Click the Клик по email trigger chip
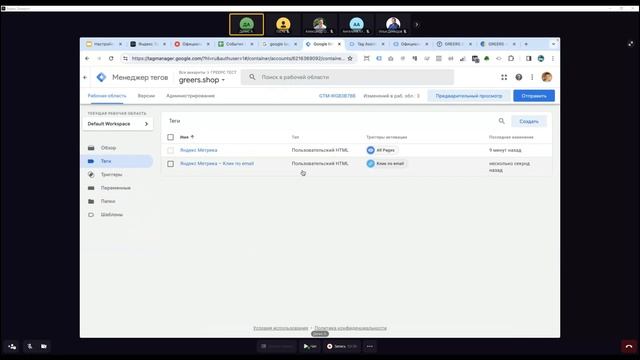 pyautogui.click(x=386, y=164)
